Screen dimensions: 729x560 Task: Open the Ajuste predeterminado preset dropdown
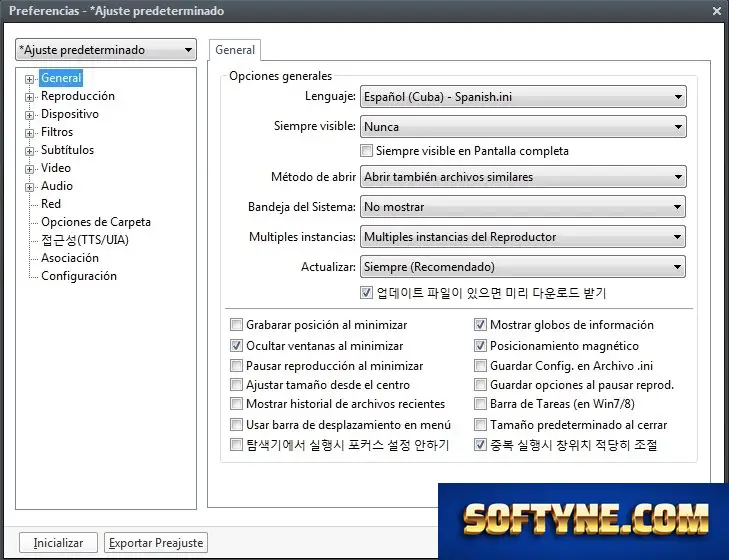point(106,50)
